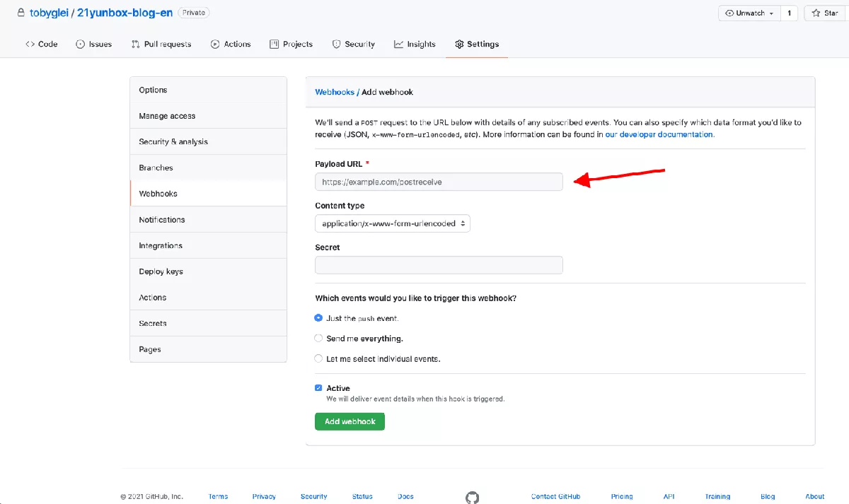849x504 pixels.
Task: Uncheck the Active checkbox
Action: [318, 388]
